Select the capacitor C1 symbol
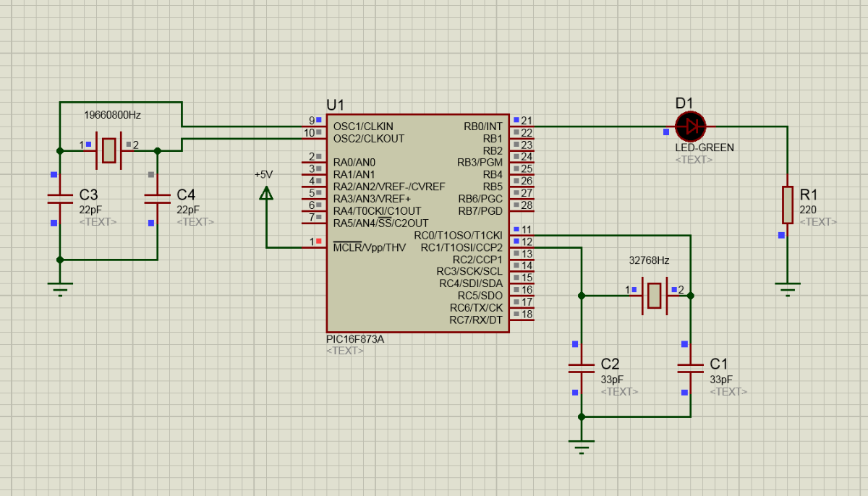The image size is (868, 496). click(691, 368)
